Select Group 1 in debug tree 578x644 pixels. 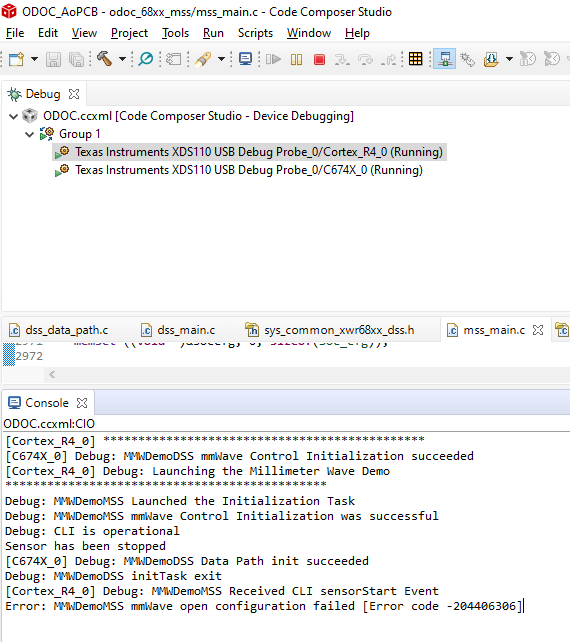[x=79, y=134]
